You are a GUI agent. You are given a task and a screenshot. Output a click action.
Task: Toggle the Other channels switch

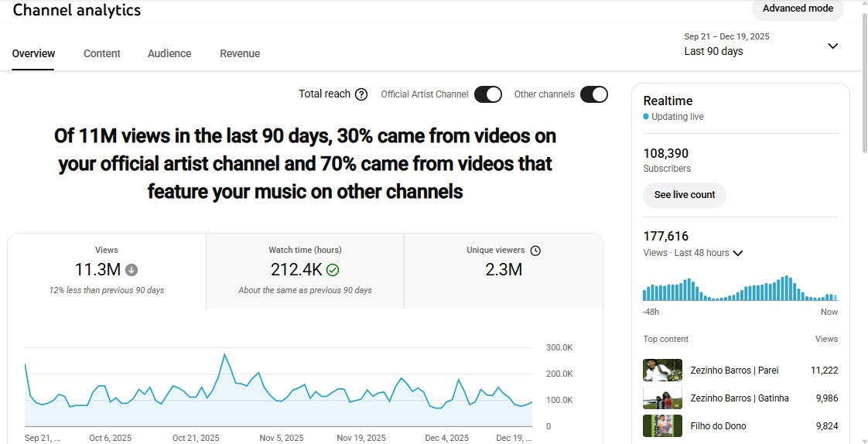pyautogui.click(x=593, y=94)
